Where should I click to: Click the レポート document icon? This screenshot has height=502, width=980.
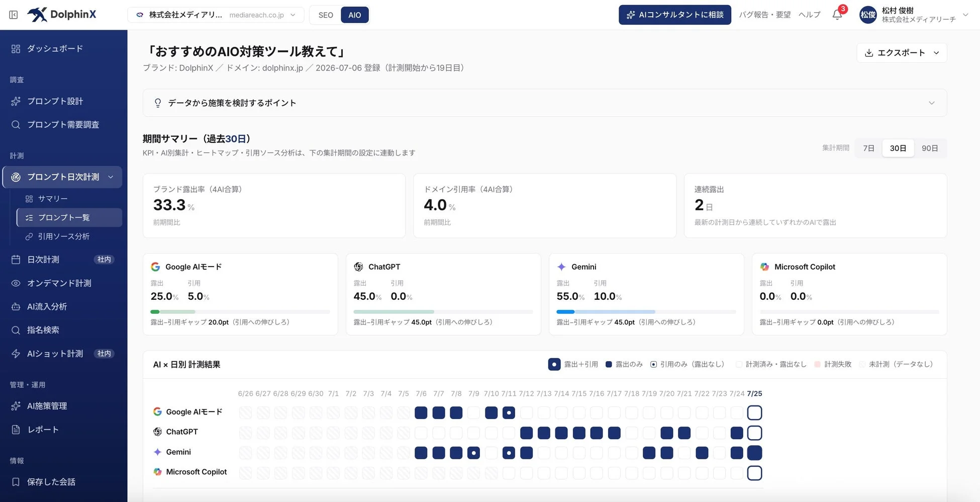coord(16,430)
